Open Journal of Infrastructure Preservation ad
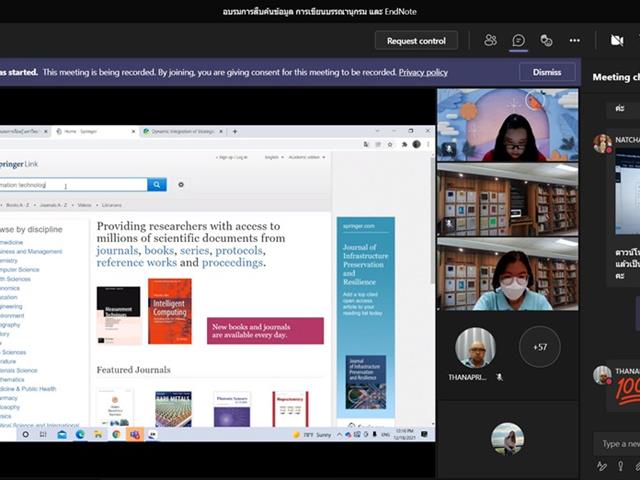Image resolution: width=640 pixels, height=480 pixels. coord(366,317)
